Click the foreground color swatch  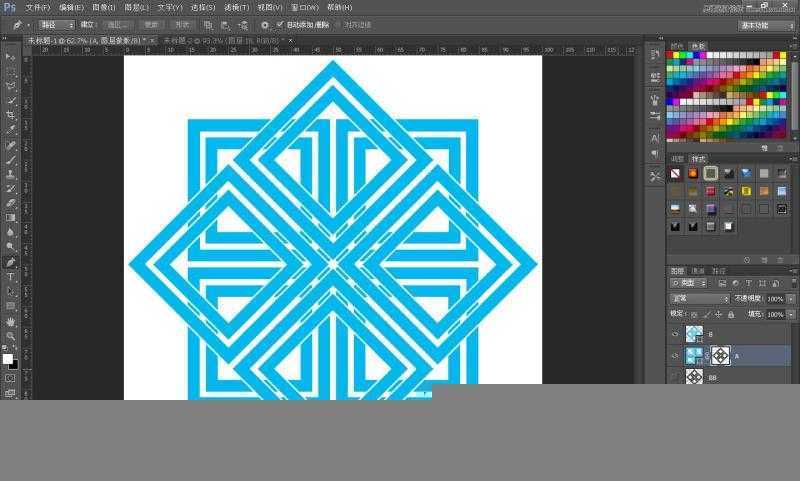7,359
